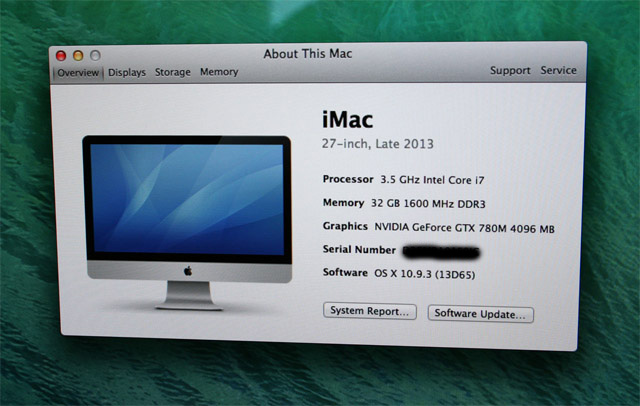The image size is (640, 406).
Task: Click the blacked-out serial number value
Action: tap(441, 252)
